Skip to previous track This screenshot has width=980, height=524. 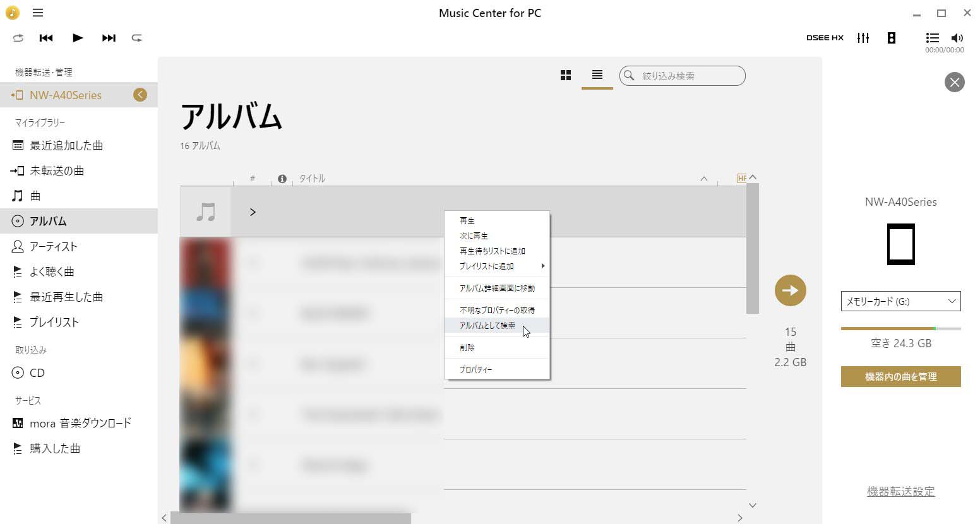[x=46, y=38]
